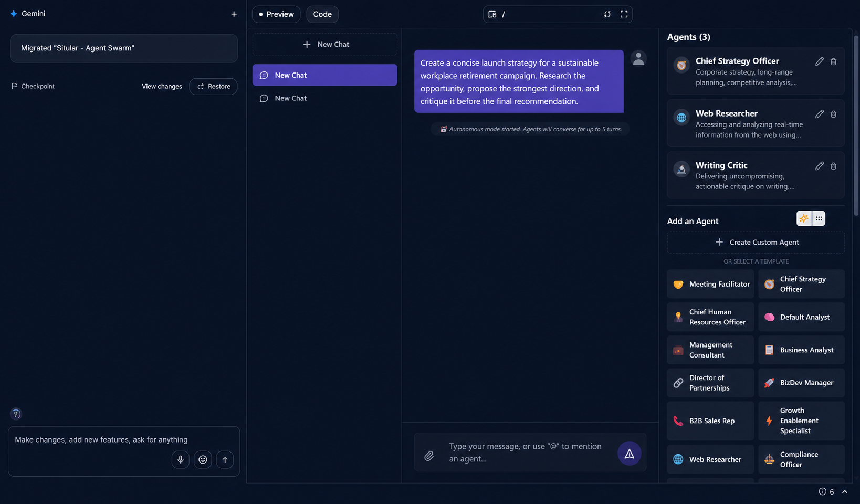Reload the preview with refresh icon
The width and height of the screenshot is (860, 504).
(x=607, y=14)
